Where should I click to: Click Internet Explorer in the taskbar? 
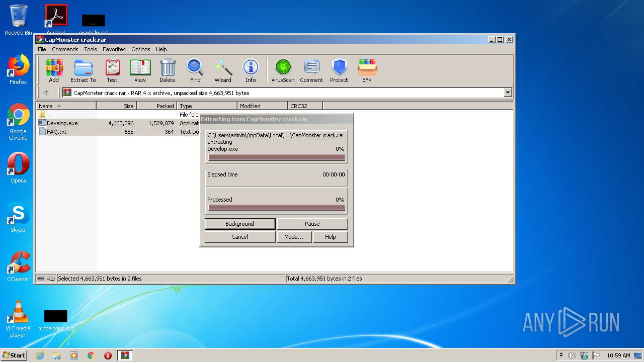[x=40, y=355]
